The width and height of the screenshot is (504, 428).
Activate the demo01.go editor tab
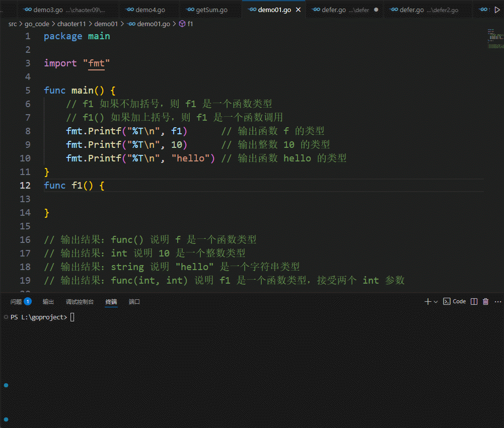274,10
